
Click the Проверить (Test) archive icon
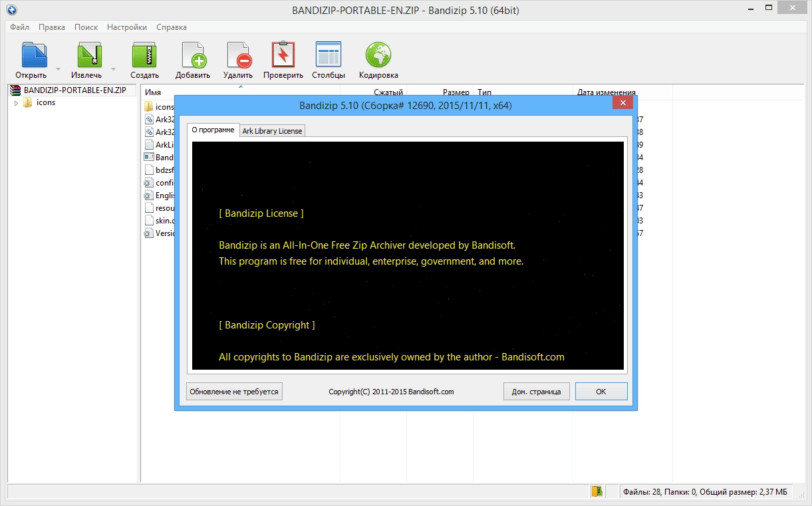click(283, 55)
